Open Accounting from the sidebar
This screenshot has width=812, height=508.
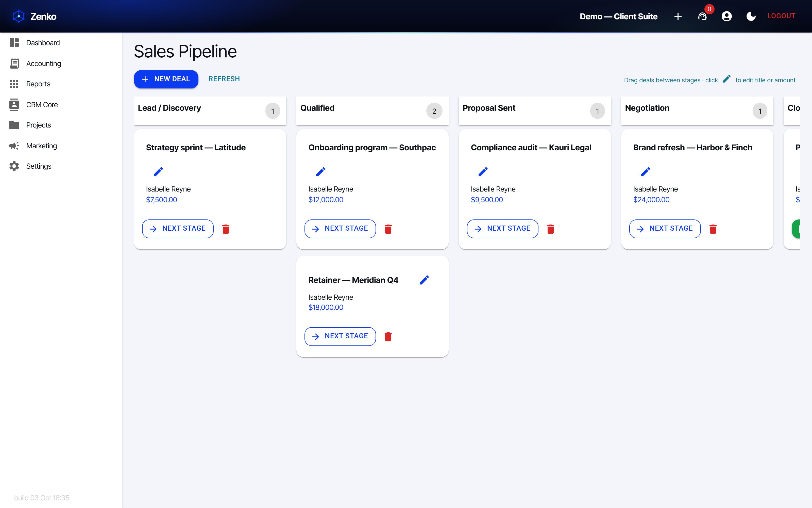pos(61,63)
